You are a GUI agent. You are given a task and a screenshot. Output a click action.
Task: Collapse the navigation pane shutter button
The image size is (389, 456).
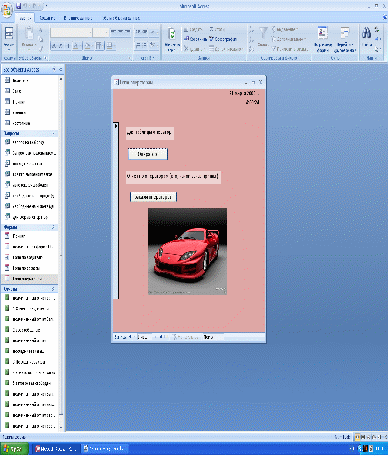coord(61,69)
